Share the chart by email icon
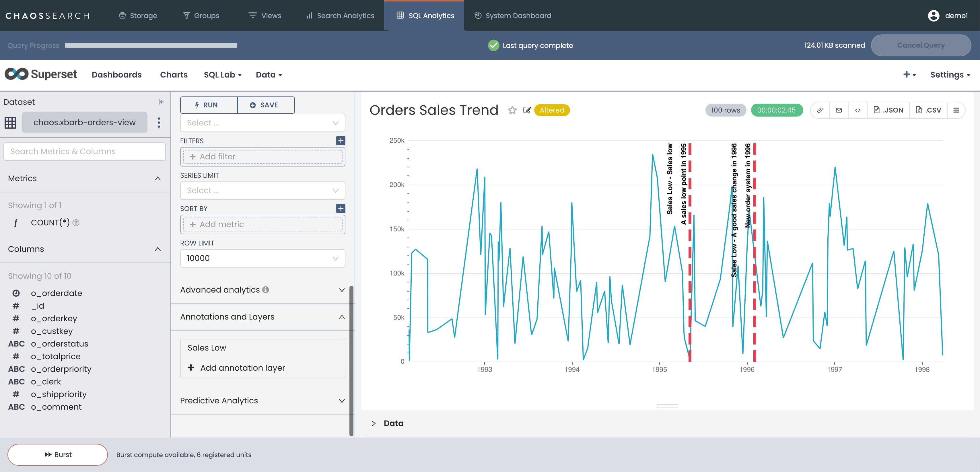The height and width of the screenshot is (472, 980). pos(839,110)
